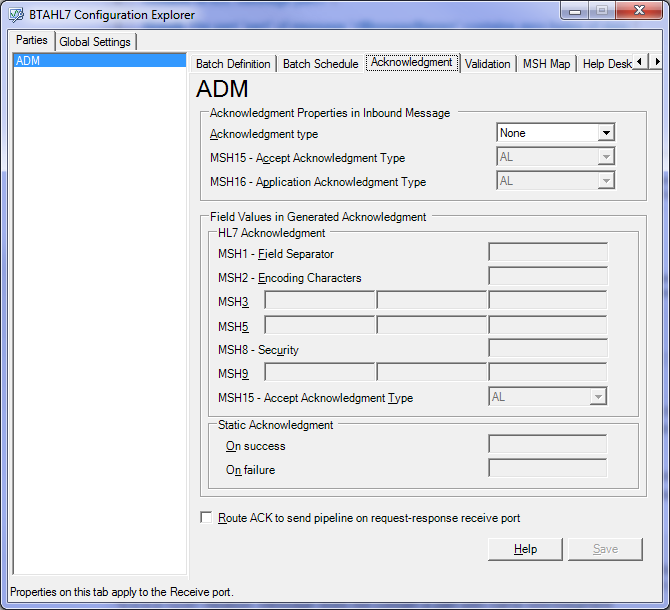Close the Configuration Explorer window

coord(639,10)
